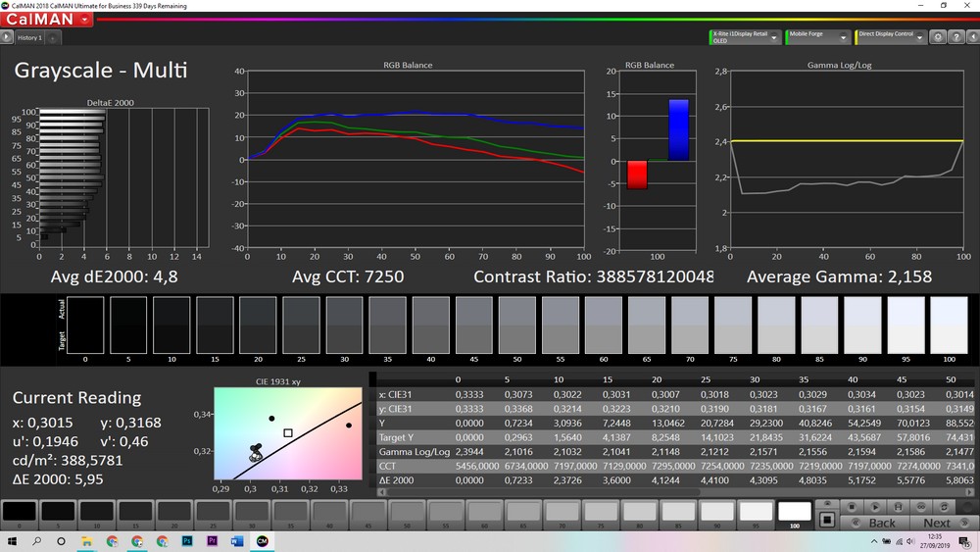Screen dimensions: 980x552
Task: Expand the small arrow above pattern icon
Action: click(x=827, y=504)
